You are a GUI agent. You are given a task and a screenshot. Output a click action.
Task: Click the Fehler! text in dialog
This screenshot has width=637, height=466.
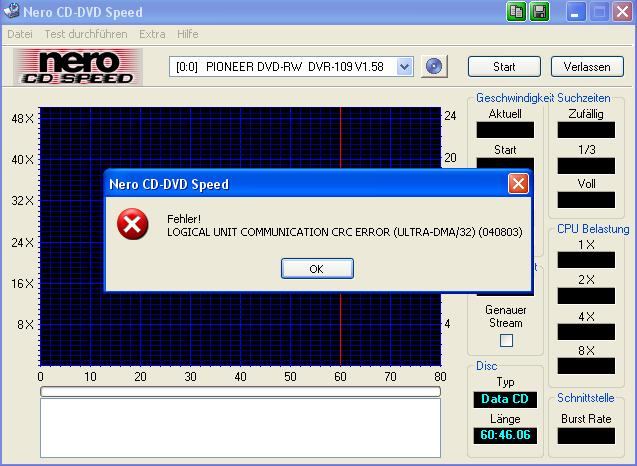(x=184, y=219)
